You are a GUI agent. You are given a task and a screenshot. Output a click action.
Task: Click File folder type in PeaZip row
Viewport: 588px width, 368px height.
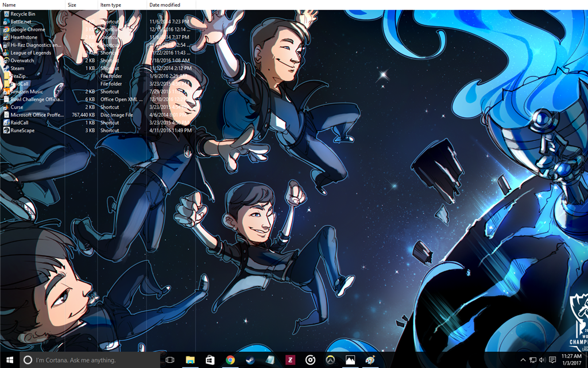[x=111, y=76]
